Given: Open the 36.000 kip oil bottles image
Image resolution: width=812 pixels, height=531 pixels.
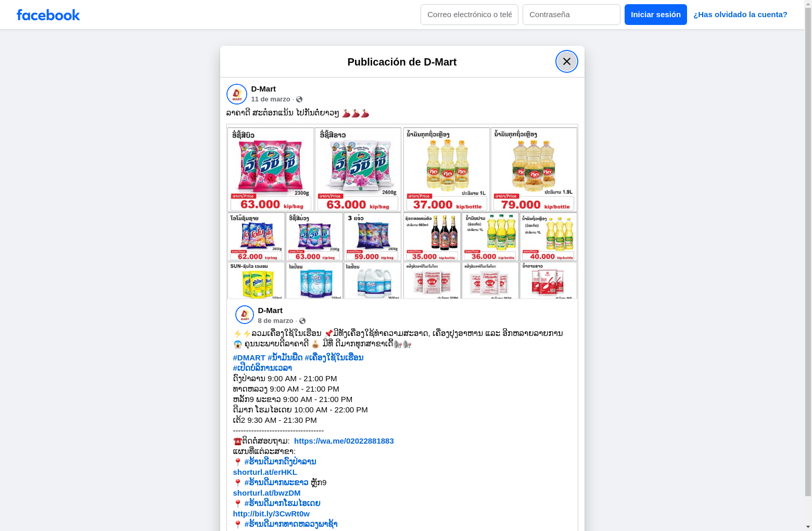Looking at the screenshot, I should 490,237.
